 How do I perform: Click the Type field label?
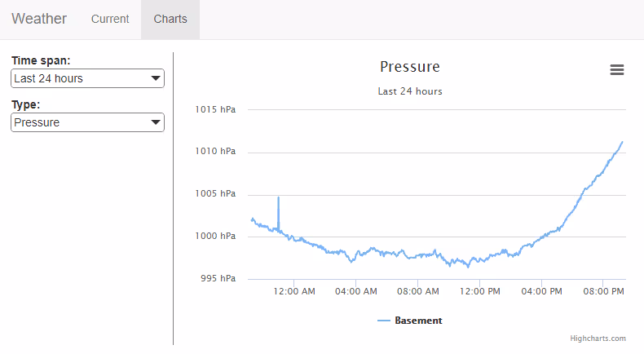(26, 104)
